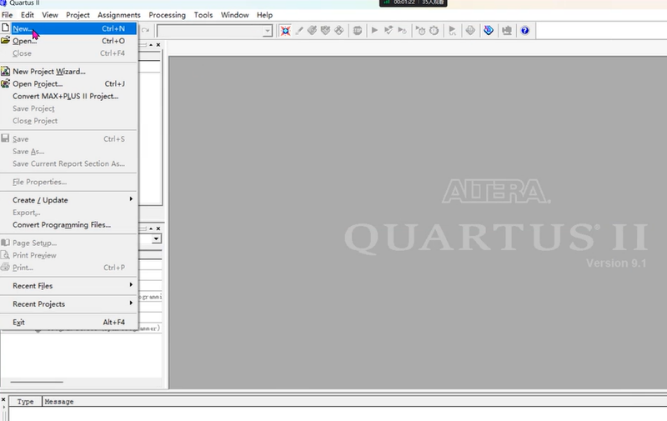This screenshot has width=667, height=421.
Task: Open the File menu in menu bar
Action: point(7,15)
